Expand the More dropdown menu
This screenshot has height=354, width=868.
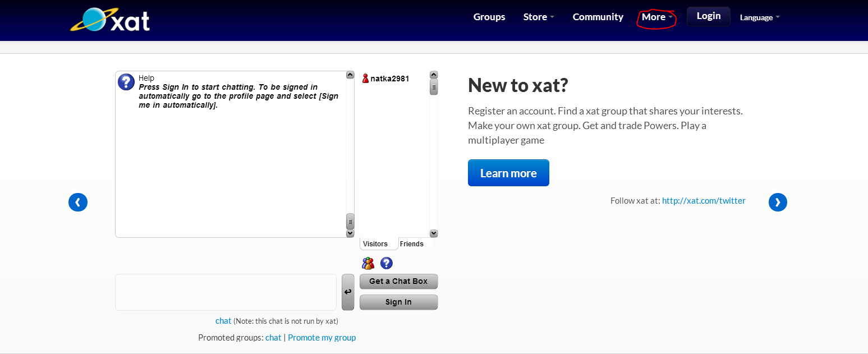657,17
